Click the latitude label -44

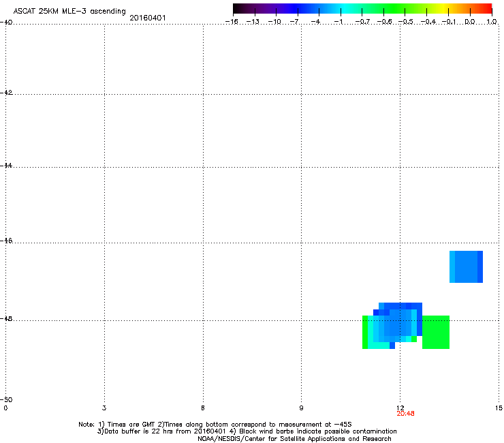tap(5, 166)
